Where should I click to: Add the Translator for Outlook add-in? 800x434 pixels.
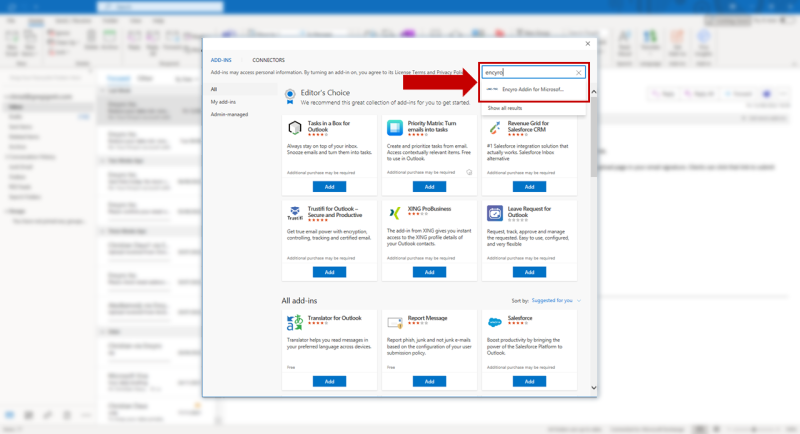[329, 381]
